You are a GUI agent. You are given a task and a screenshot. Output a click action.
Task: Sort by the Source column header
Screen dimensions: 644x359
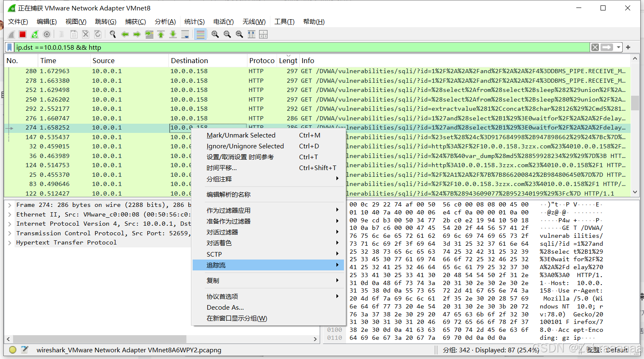click(130, 61)
